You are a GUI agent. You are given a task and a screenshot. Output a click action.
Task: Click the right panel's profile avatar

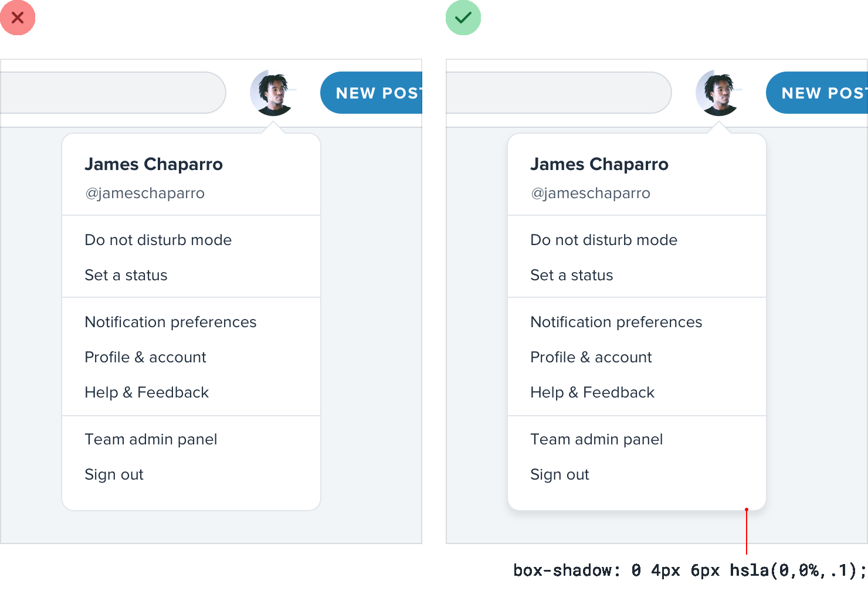[718, 93]
